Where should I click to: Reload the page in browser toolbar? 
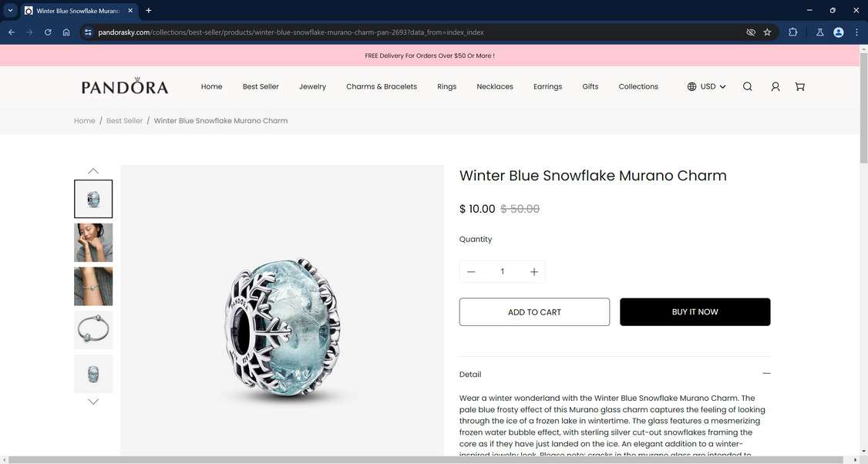48,32
